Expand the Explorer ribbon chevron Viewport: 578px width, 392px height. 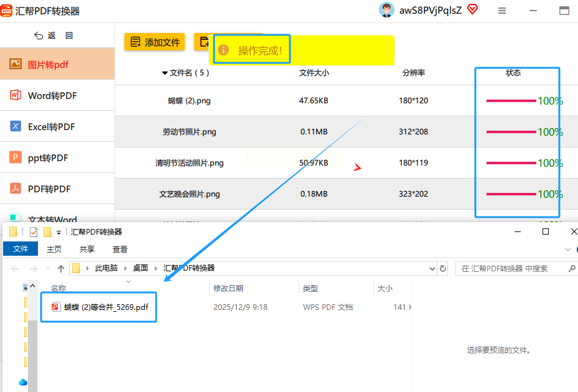[567, 250]
